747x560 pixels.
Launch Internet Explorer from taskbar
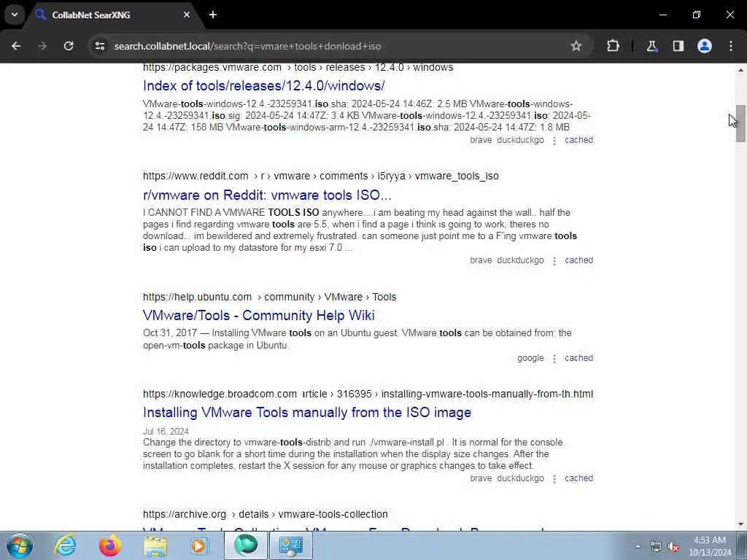(x=65, y=545)
